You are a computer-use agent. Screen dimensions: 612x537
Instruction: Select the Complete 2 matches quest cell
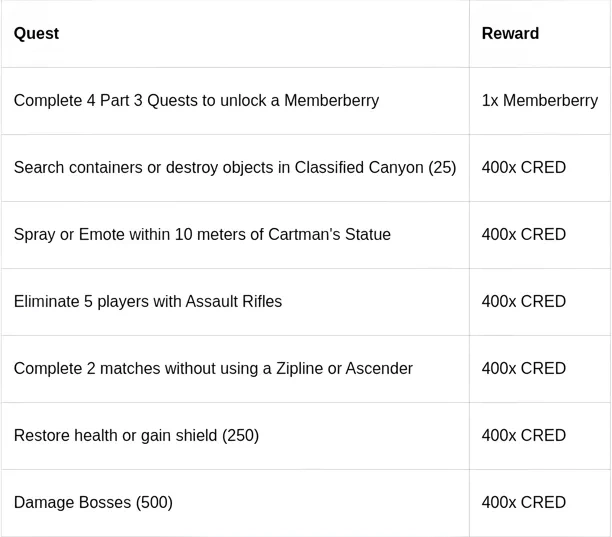213,369
